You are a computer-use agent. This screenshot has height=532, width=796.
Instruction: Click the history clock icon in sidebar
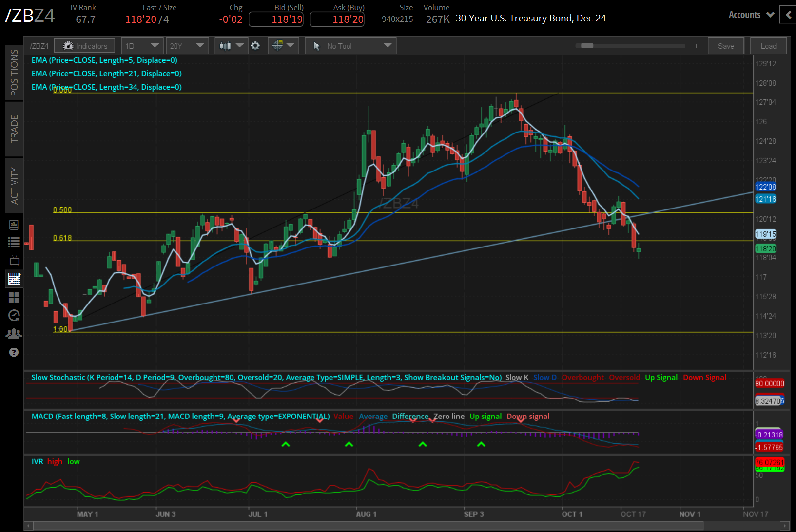coord(14,315)
